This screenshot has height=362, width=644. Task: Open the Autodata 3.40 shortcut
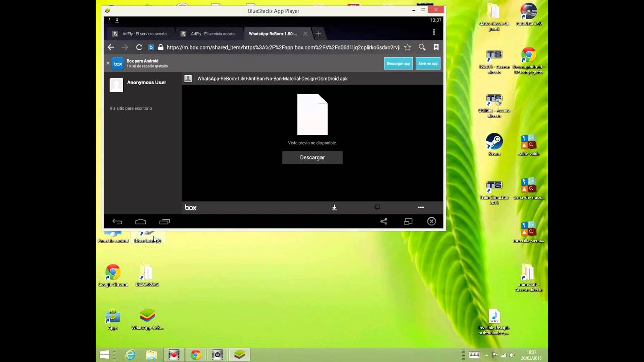(x=529, y=14)
